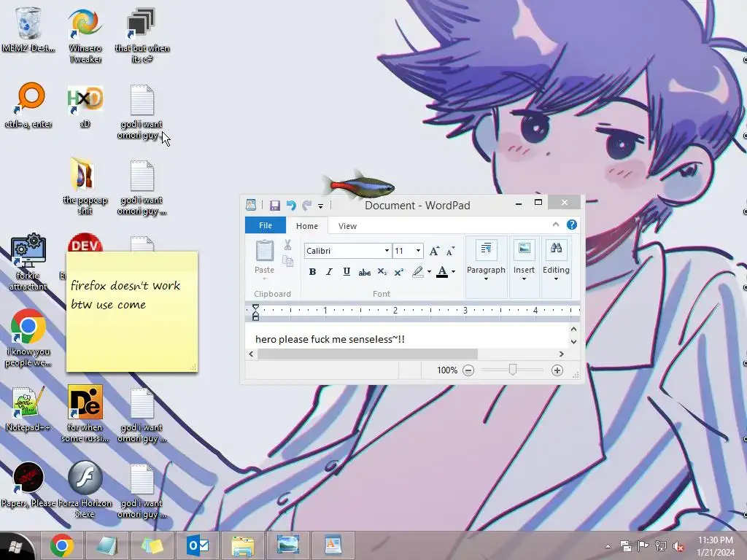The image size is (747, 560).
Task: Undo the last action in WordPad
Action: 290,205
